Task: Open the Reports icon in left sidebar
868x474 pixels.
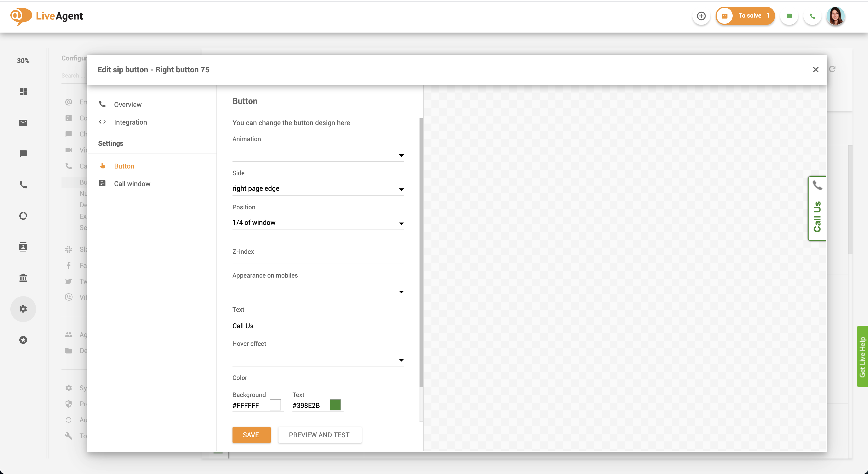Action: coord(23,216)
